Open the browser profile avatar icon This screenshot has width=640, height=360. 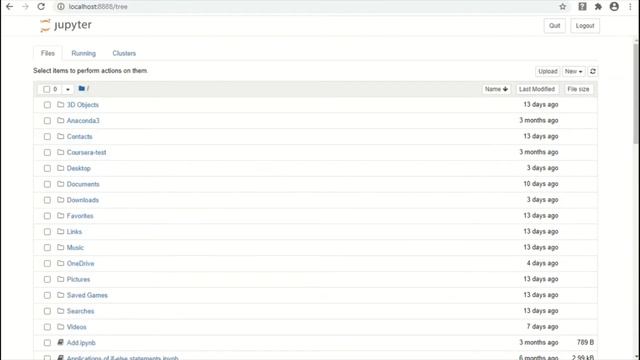[614, 7]
